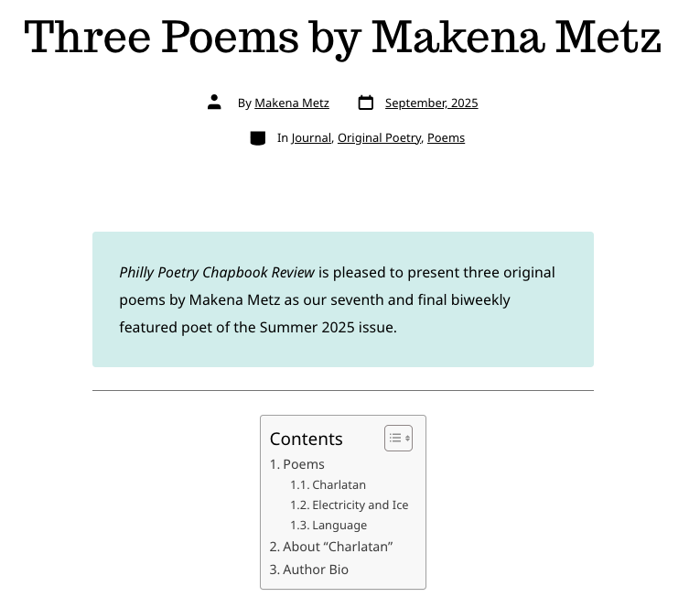Open the Journal category link

click(x=311, y=138)
